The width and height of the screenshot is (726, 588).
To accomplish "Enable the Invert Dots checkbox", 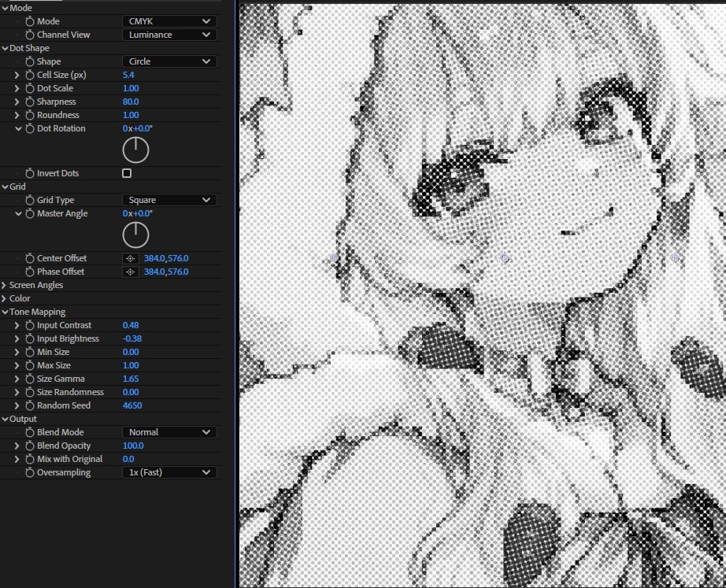I will tap(127, 173).
